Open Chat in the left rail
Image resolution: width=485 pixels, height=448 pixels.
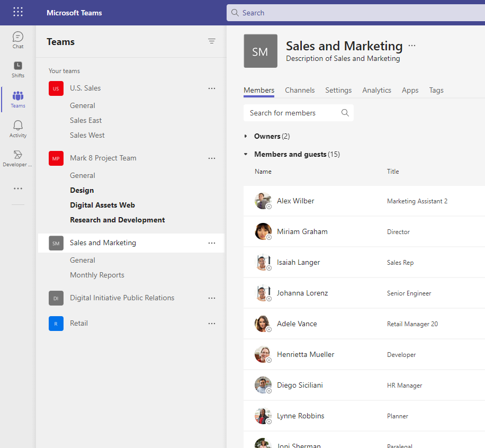(x=18, y=40)
